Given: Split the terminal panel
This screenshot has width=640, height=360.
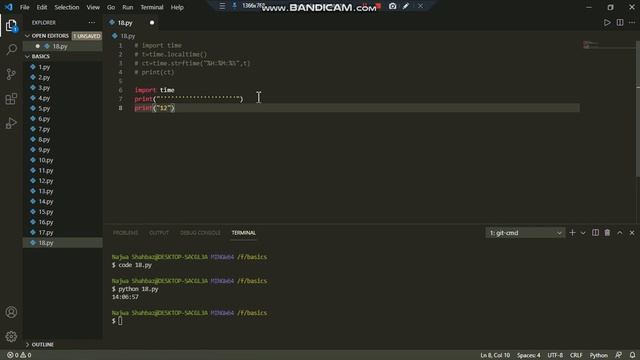Looking at the screenshot, I should (x=596, y=233).
